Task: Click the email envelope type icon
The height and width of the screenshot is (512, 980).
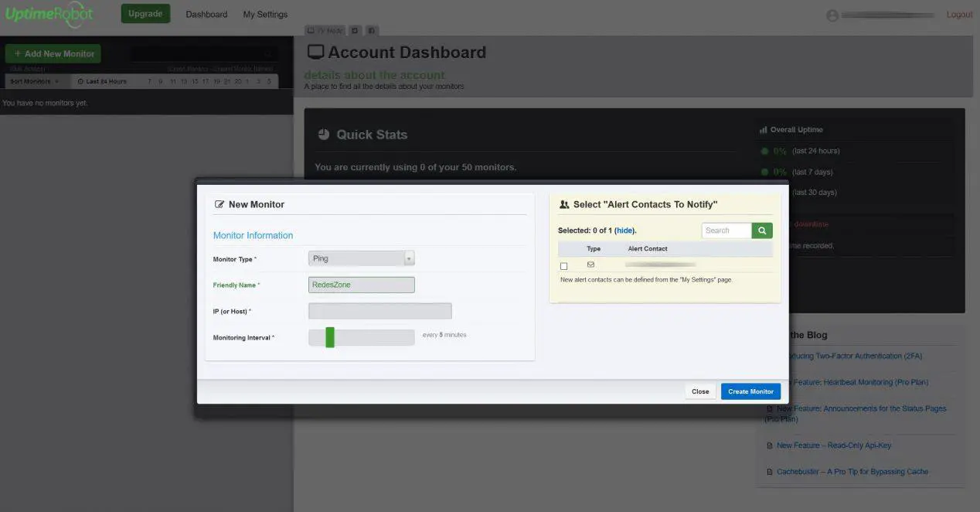Action: click(590, 265)
